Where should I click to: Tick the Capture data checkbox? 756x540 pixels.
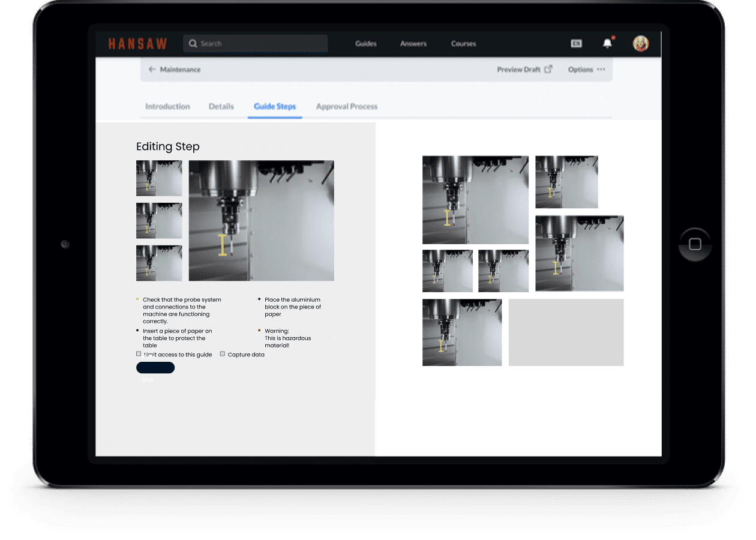223,354
